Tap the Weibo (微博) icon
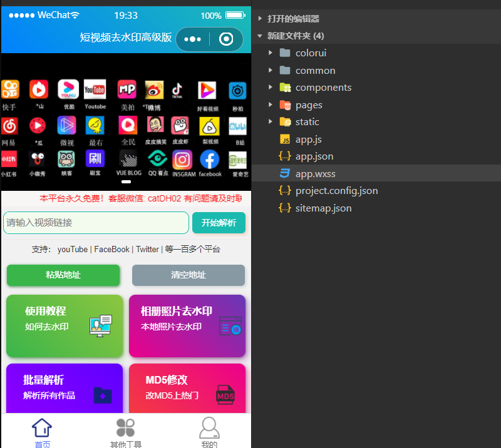 tap(154, 89)
